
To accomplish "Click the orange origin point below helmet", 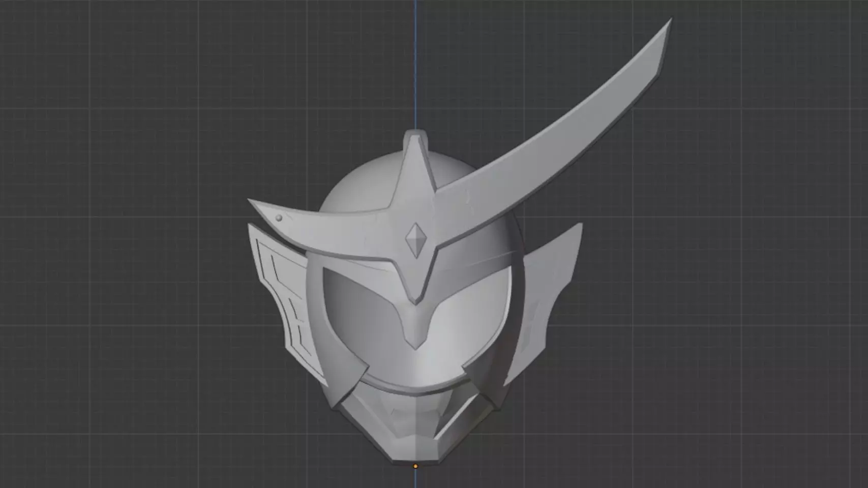I will [x=415, y=466].
